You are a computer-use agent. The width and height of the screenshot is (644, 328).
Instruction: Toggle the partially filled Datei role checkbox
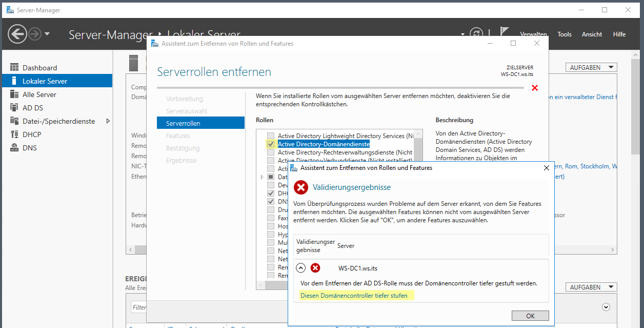click(271, 177)
